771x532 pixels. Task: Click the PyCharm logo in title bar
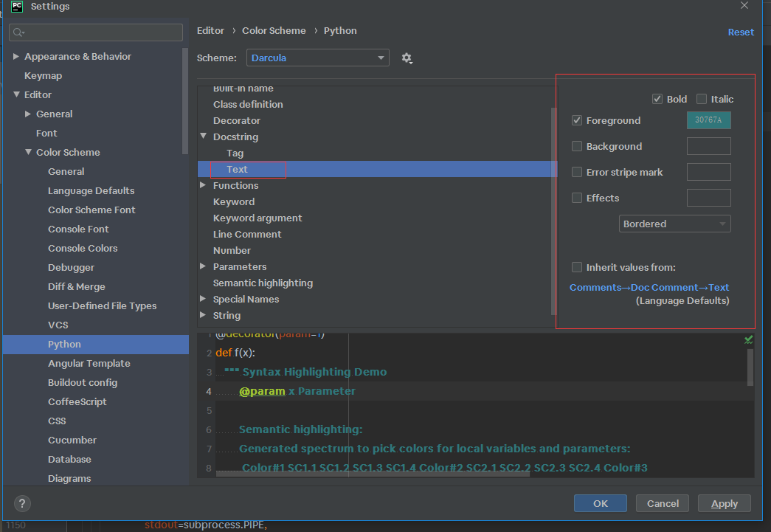pyautogui.click(x=17, y=7)
